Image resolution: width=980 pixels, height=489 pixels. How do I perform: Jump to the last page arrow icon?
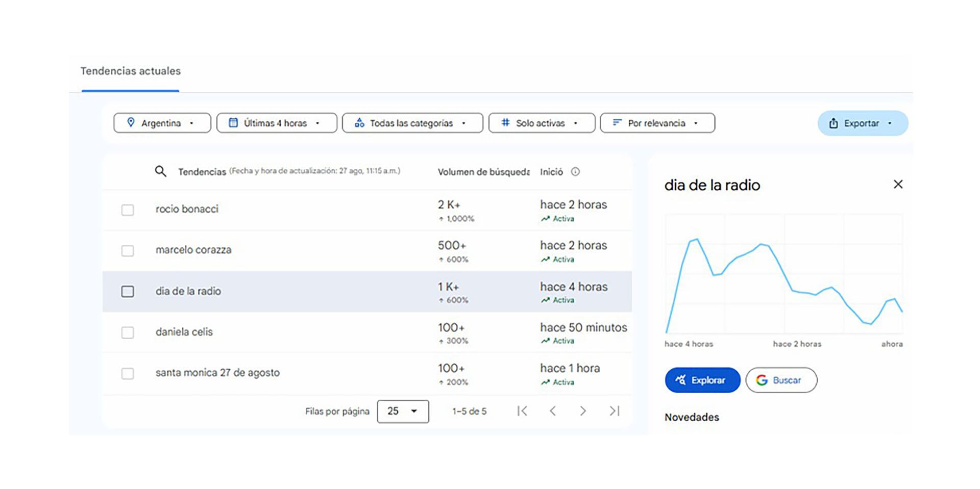click(x=614, y=411)
